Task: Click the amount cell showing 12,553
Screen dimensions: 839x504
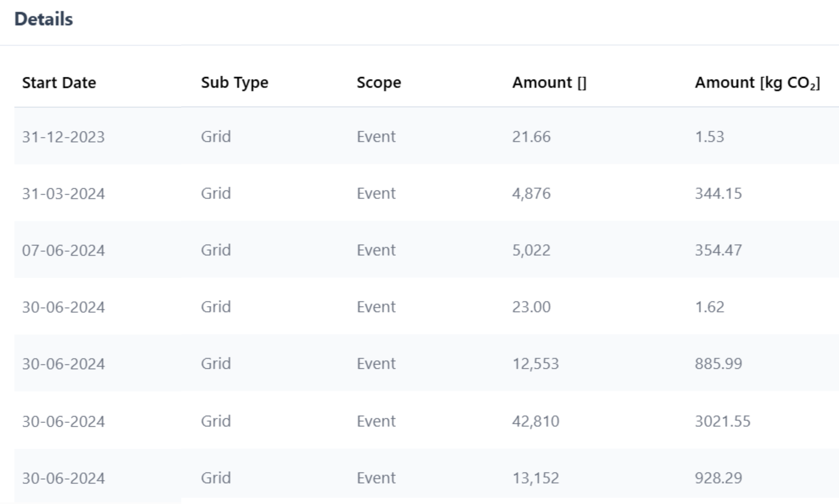Action: click(535, 364)
